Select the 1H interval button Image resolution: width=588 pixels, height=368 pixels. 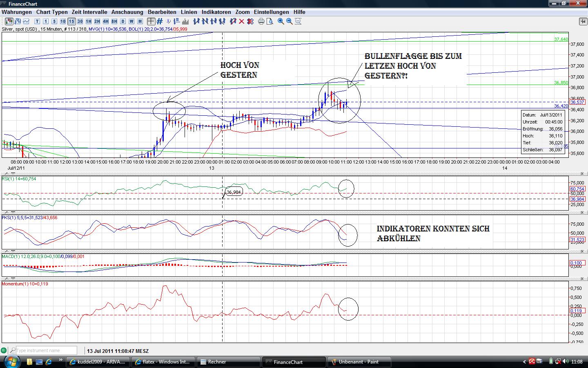[89, 21]
